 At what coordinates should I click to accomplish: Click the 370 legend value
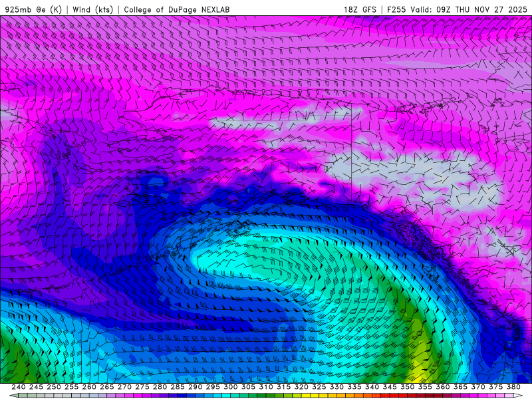click(x=478, y=387)
